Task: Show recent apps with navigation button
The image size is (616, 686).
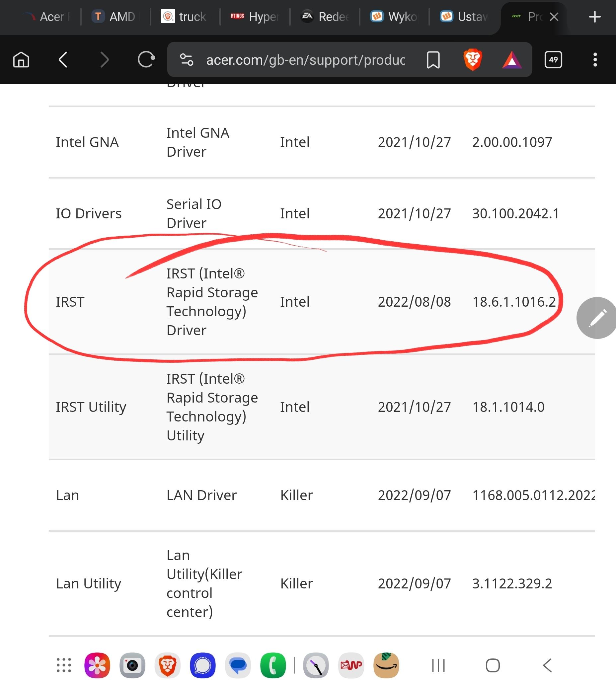Action: (x=438, y=665)
